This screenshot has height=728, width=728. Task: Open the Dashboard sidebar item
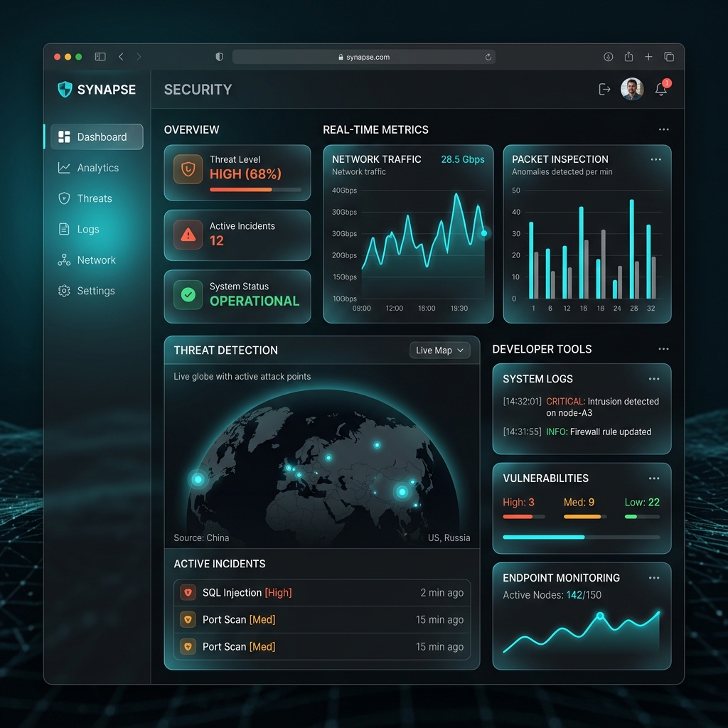[97, 136]
